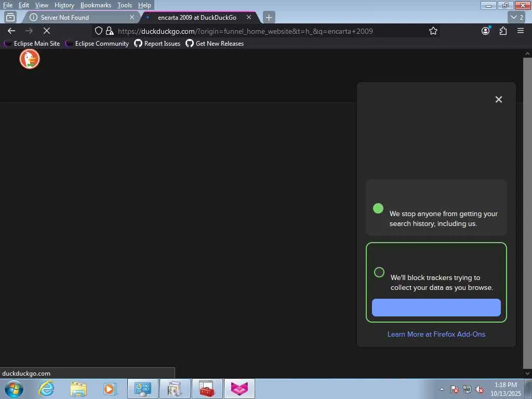532x399 pixels.
Task: Switch to the pink browser taskbar icon
Action: click(x=239, y=389)
